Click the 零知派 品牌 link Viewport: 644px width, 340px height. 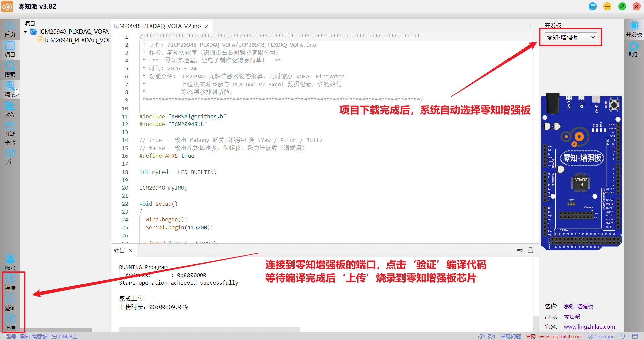(x=572, y=317)
